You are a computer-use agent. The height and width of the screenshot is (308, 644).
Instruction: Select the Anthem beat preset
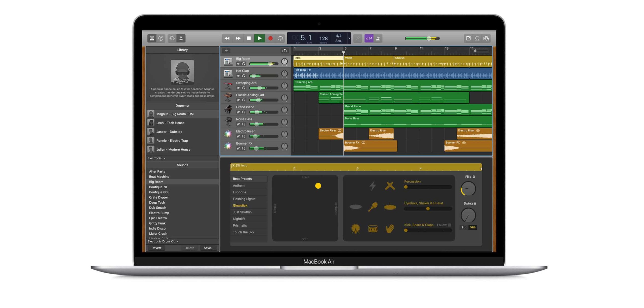point(248,185)
